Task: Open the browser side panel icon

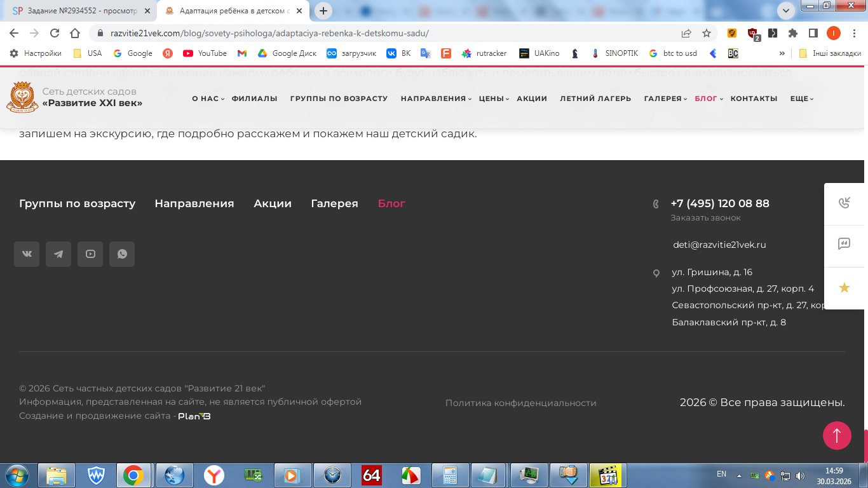Action: tap(813, 33)
